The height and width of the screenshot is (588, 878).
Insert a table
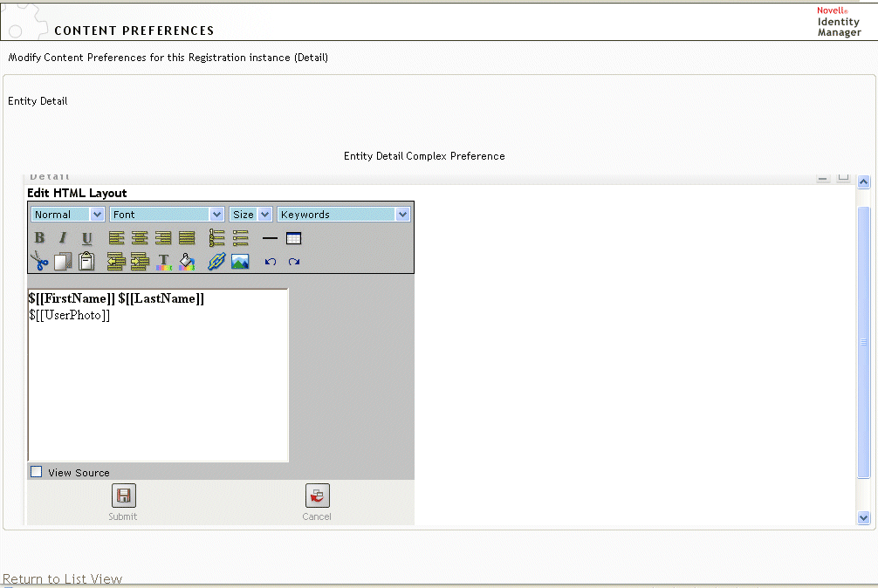(293, 238)
